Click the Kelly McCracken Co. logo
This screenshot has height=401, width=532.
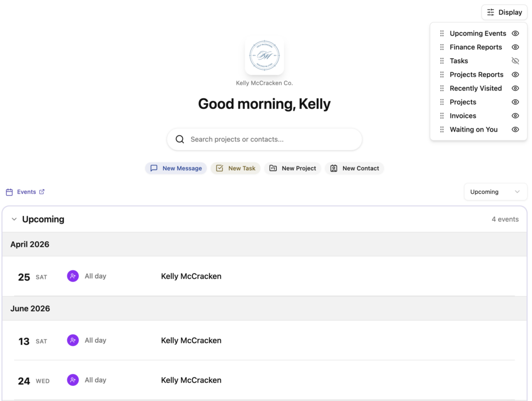pos(264,55)
